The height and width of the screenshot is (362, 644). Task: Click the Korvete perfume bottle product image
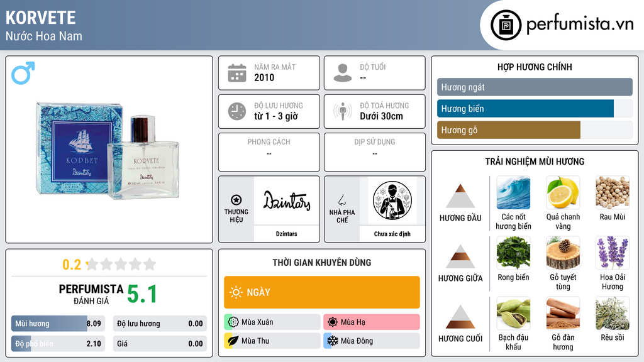point(108,151)
